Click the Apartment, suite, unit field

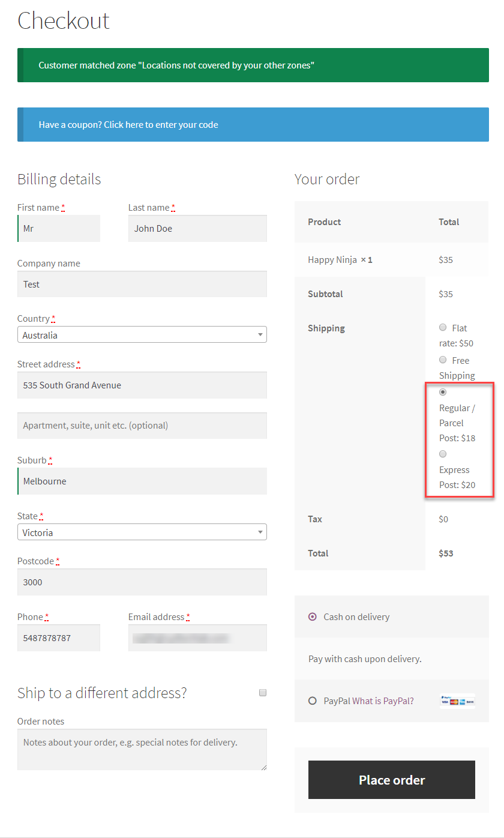[142, 426]
